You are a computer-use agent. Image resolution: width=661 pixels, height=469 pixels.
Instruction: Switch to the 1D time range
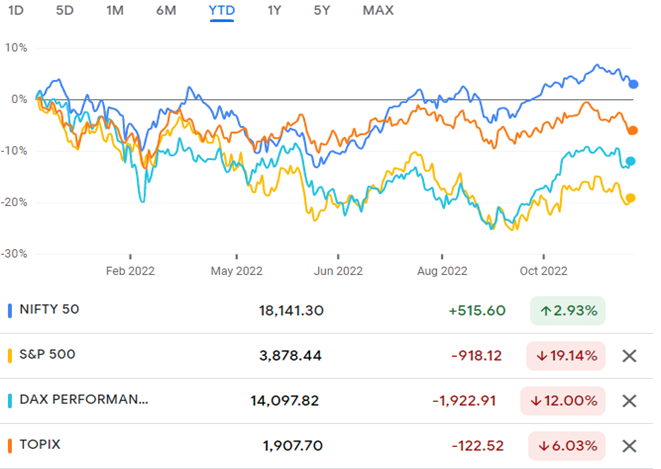pyautogui.click(x=16, y=10)
